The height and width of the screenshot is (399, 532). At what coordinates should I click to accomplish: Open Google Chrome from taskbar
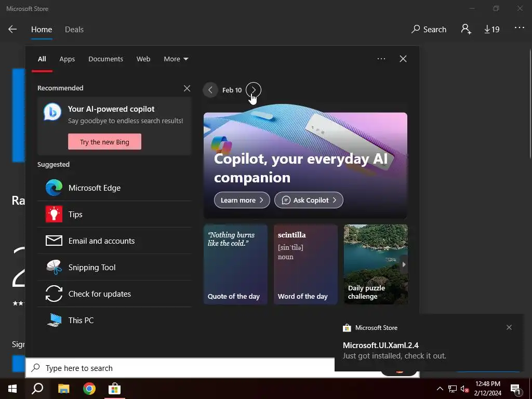[x=89, y=389]
